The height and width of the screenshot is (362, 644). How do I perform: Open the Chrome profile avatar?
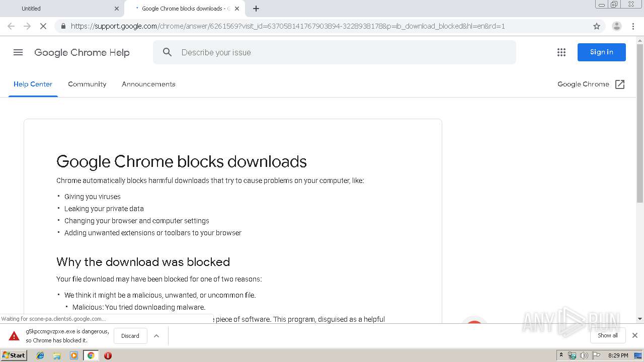616,26
